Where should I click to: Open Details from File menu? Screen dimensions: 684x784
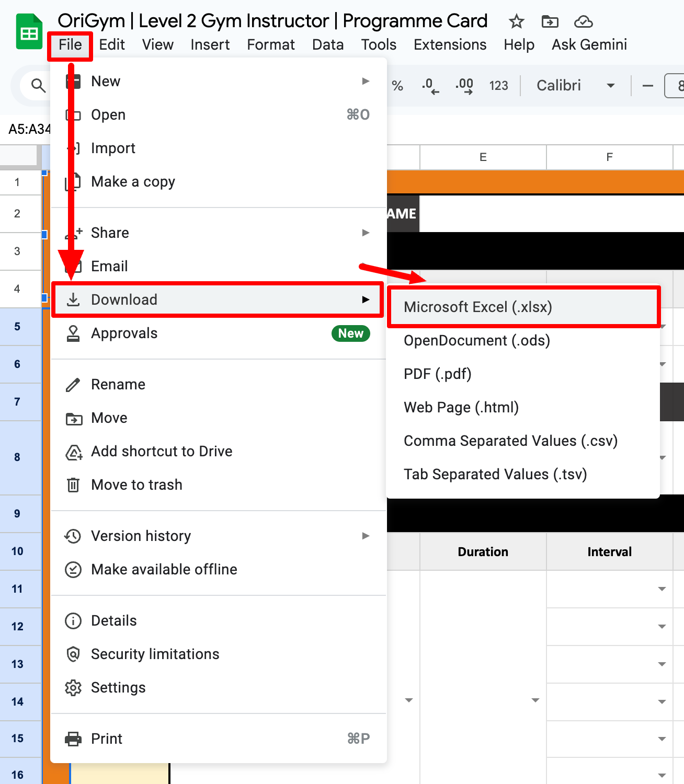click(x=219, y=620)
